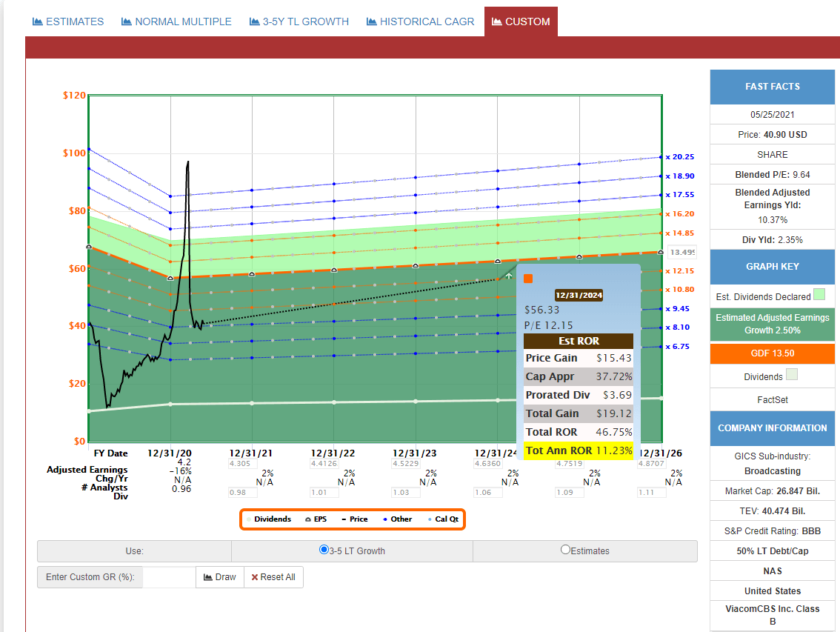Click the Enter Custom GR input field

click(x=169, y=576)
